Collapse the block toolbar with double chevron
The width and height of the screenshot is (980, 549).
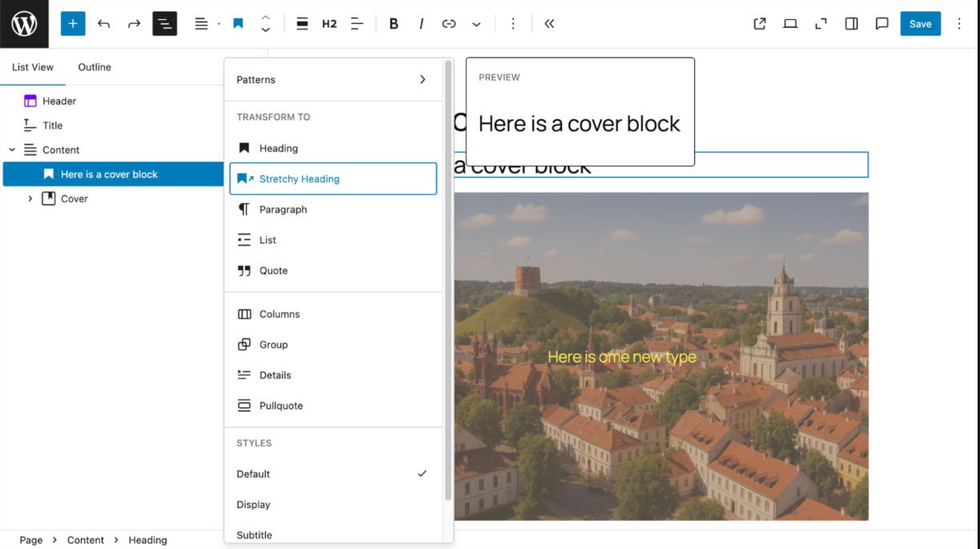pyautogui.click(x=549, y=24)
